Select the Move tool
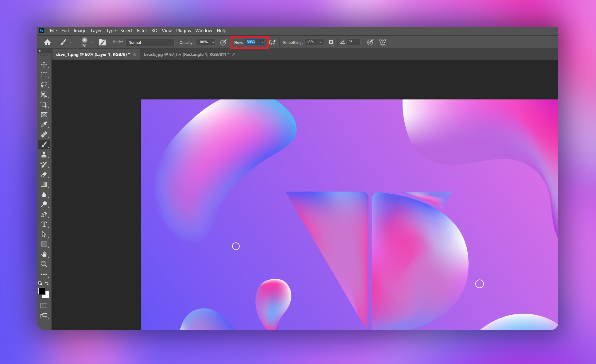This screenshot has height=364, width=596. pyautogui.click(x=44, y=65)
